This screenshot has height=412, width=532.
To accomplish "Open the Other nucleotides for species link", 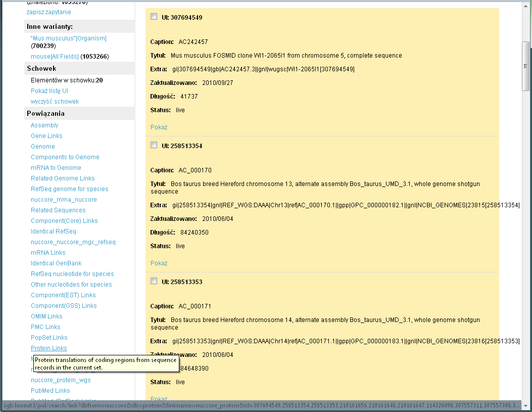I will click(71, 285).
